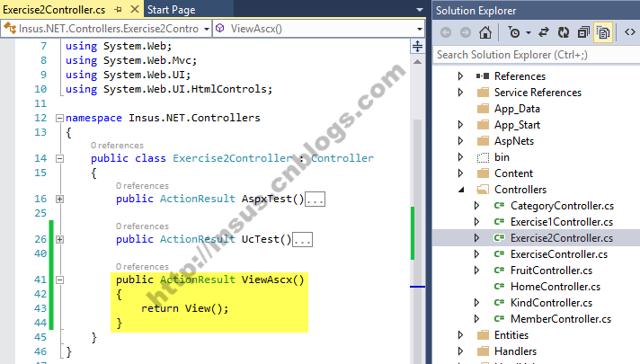Click the collapsed ellipsis box after AspxTest()

(316, 200)
